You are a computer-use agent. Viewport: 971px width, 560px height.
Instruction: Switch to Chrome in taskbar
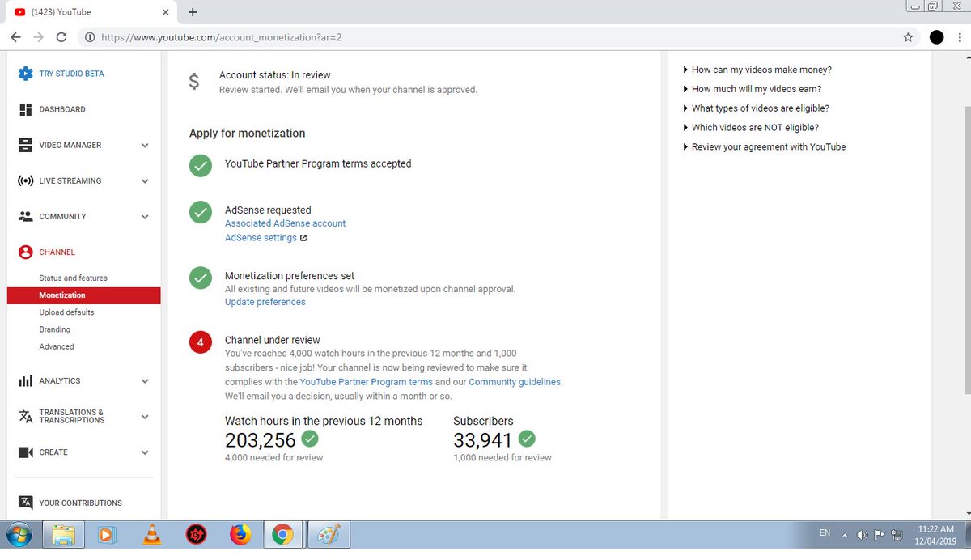pos(282,534)
